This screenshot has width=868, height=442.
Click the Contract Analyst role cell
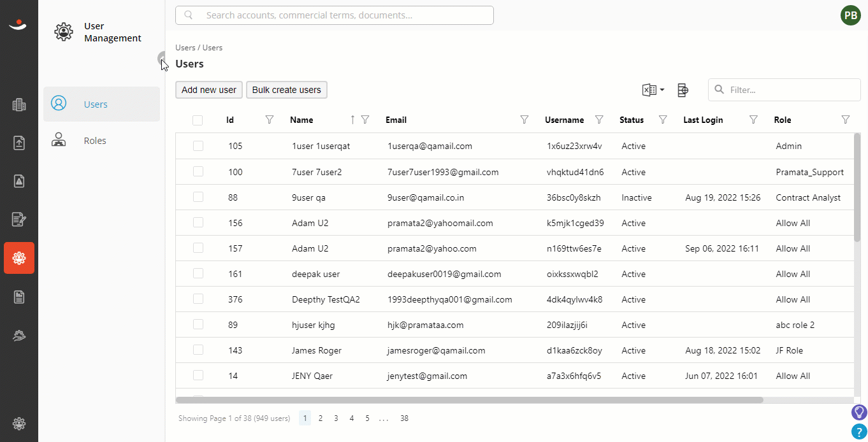tap(808, 197)
